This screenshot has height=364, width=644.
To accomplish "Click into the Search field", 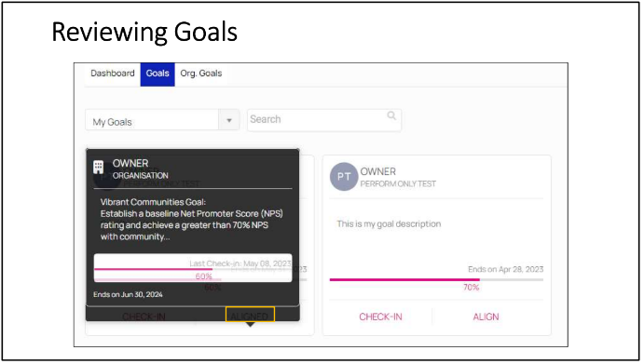I will click(323, 120).
